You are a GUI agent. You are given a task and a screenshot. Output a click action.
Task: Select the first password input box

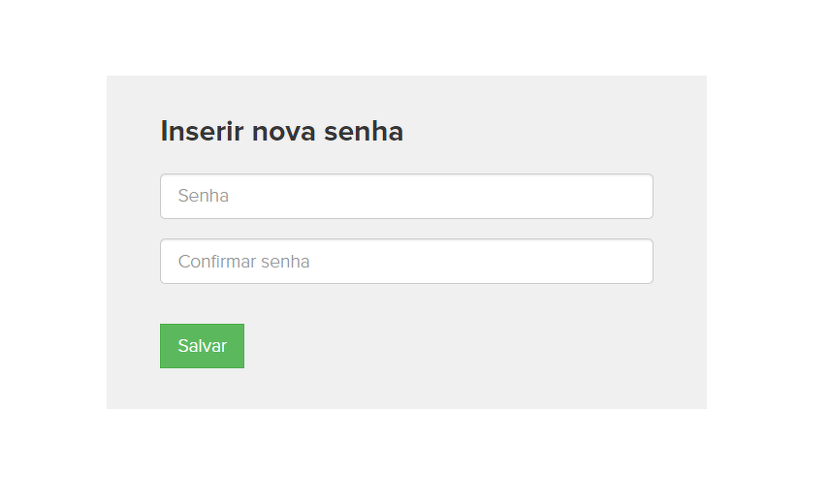406,196
